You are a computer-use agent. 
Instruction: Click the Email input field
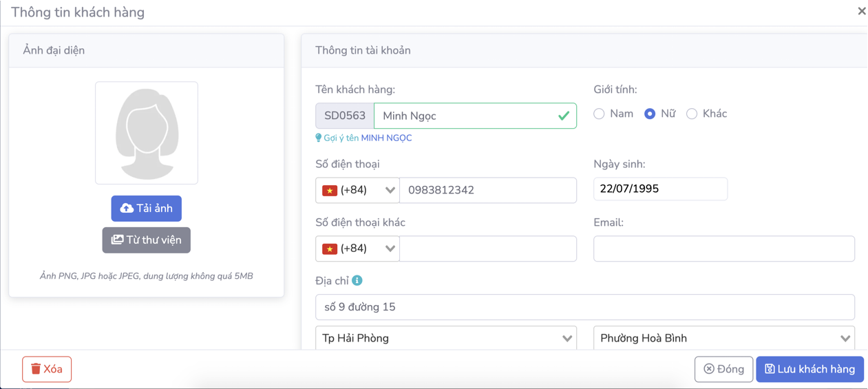coord(724,249)
